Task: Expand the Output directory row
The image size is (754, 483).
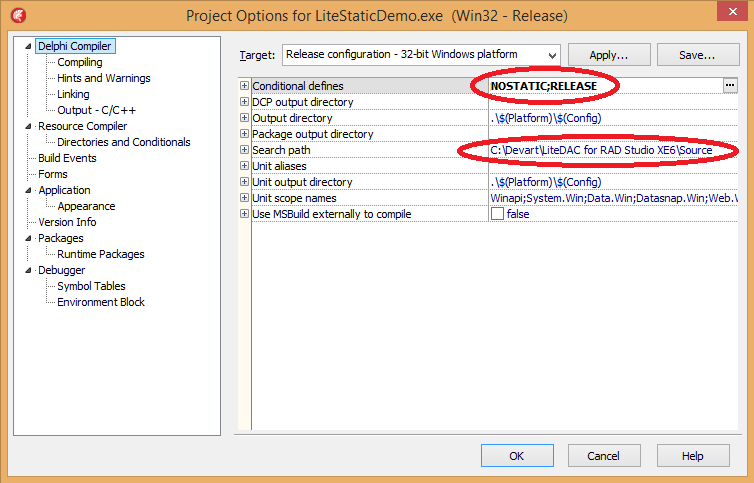Action: coord(244,117)
